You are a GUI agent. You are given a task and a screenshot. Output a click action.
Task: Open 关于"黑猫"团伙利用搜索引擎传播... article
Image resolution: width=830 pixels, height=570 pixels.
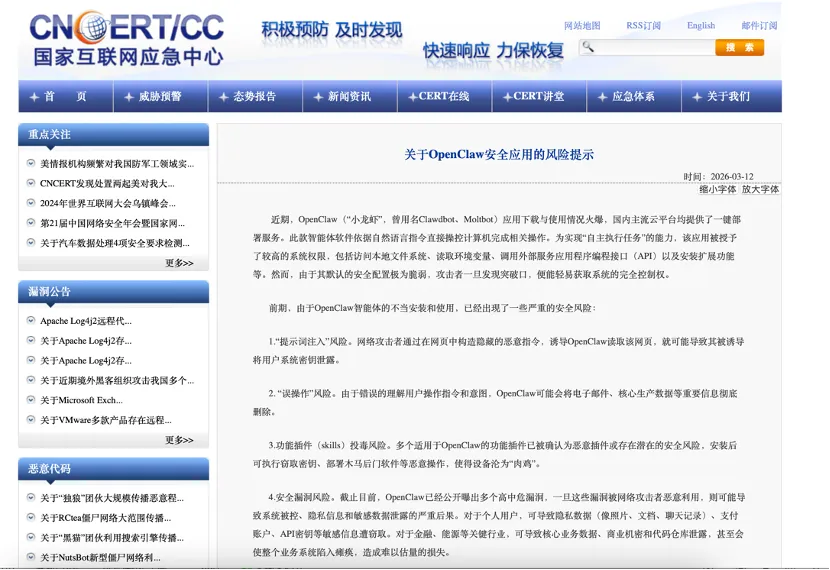[x=112, y=538]
